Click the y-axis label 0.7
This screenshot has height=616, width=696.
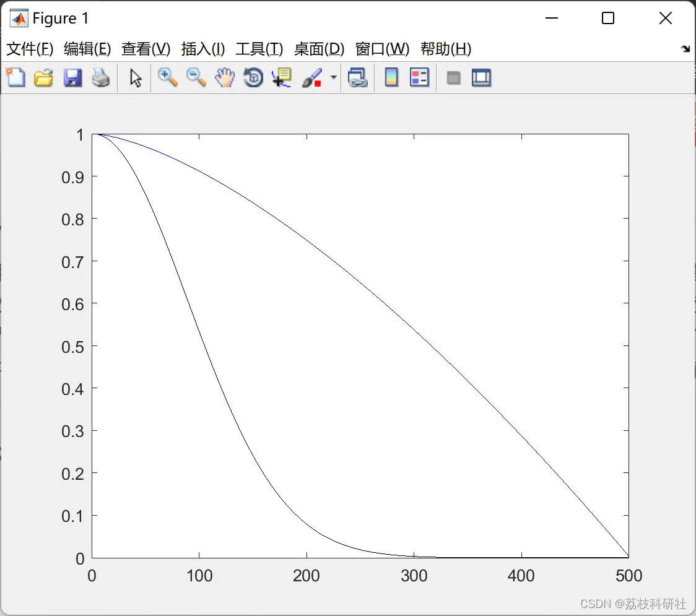click(x=72, y=262)
